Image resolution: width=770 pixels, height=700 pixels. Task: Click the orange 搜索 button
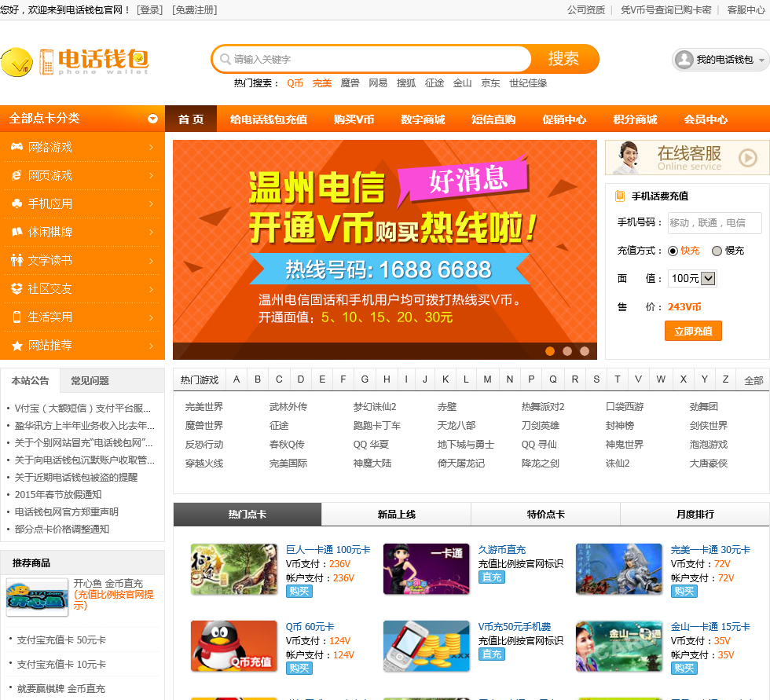pos(564,59)
